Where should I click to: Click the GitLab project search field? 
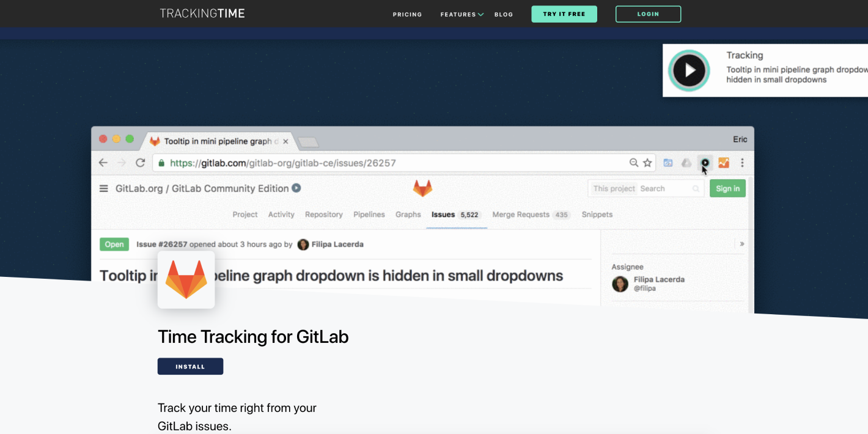click(x=645, y=188)
